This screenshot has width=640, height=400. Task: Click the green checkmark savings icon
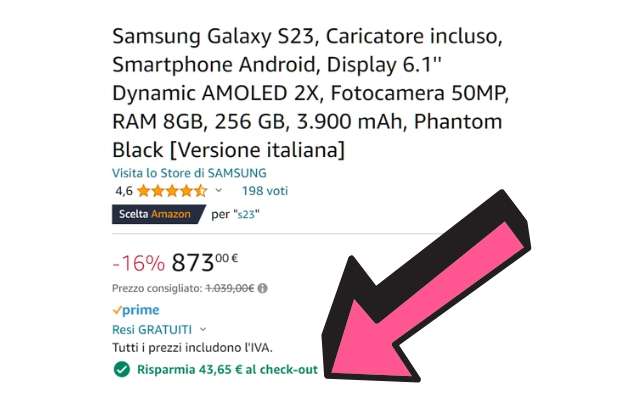[x=121, y=369]
